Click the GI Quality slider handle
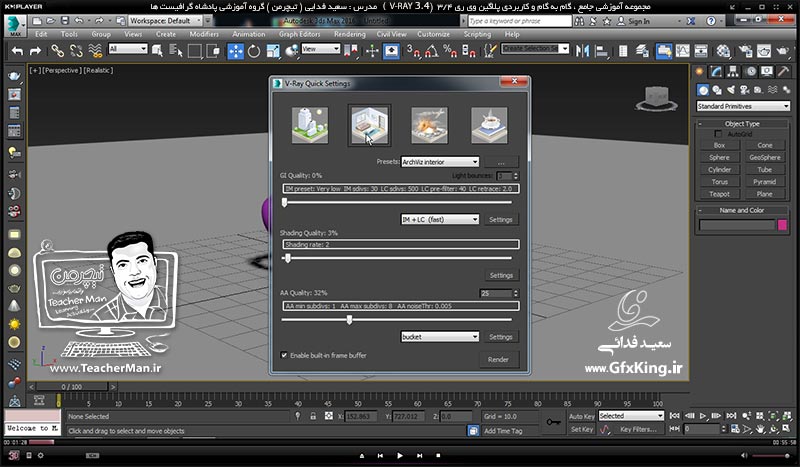 [x=285, y=203]
